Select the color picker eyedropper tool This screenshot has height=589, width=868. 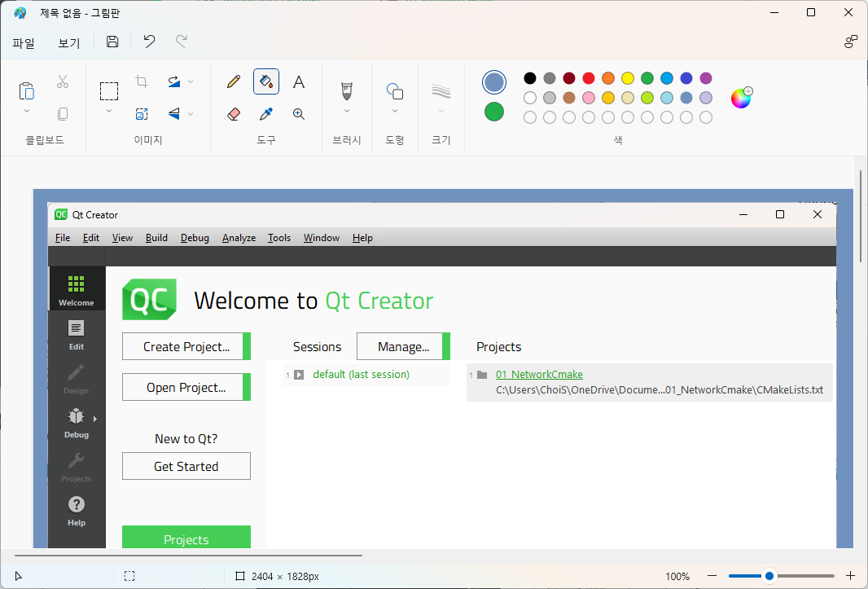point(266,114)
